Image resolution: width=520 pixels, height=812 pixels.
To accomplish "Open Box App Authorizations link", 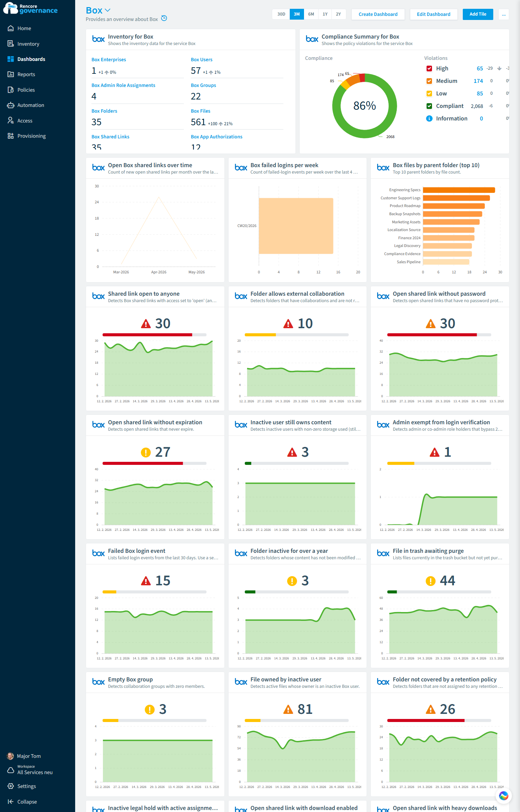I will point(216,137).
